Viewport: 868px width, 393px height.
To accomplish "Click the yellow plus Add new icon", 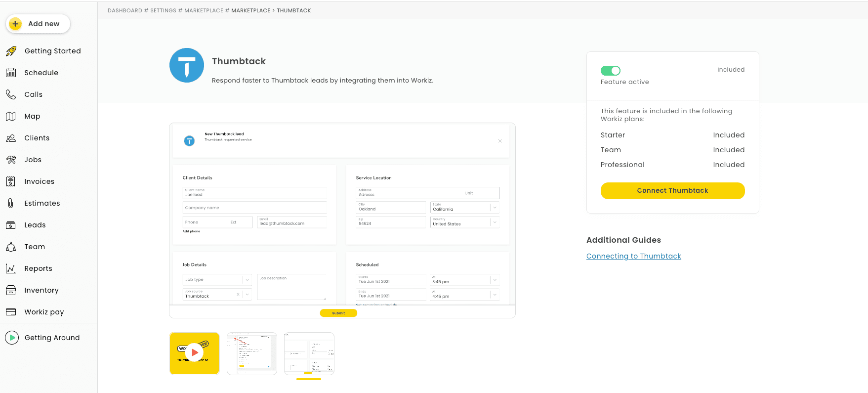I will (15, 24).
